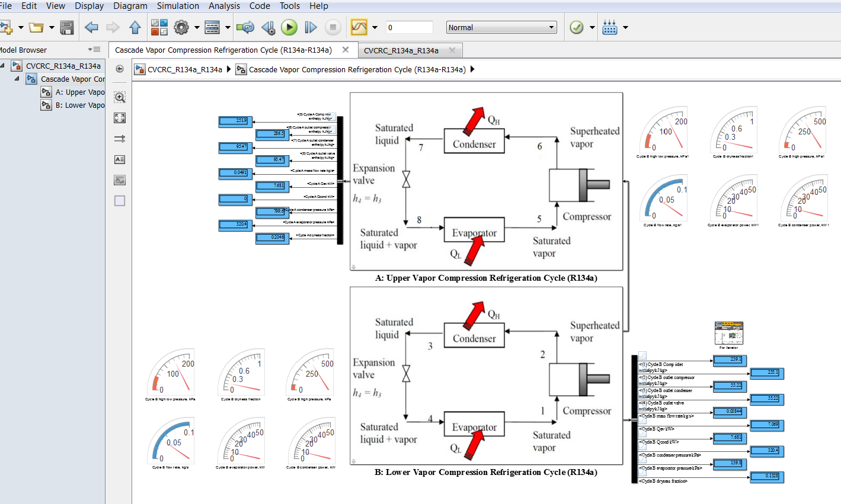841x504 pixels.
Task: Fit the diagram to view in left palette
Action: 119,118
